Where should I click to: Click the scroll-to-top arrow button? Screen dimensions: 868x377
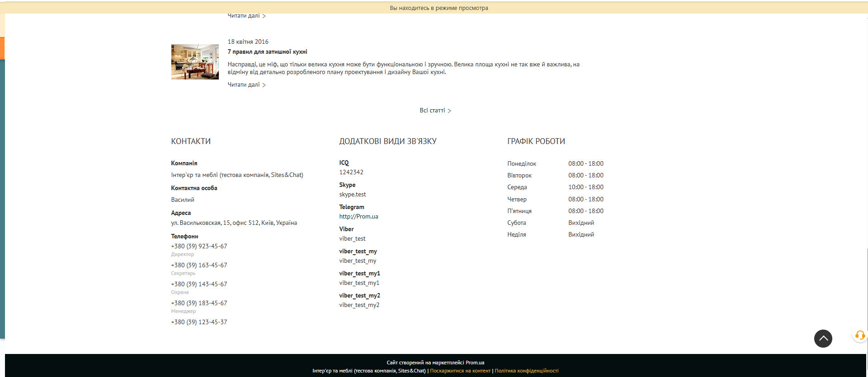coord(823,338)
